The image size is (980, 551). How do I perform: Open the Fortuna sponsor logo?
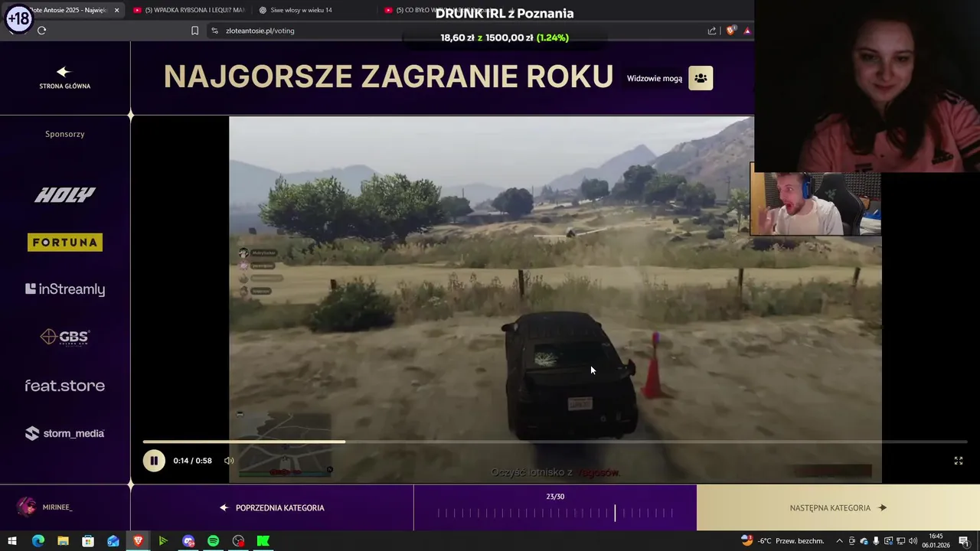tap(64, 243)
